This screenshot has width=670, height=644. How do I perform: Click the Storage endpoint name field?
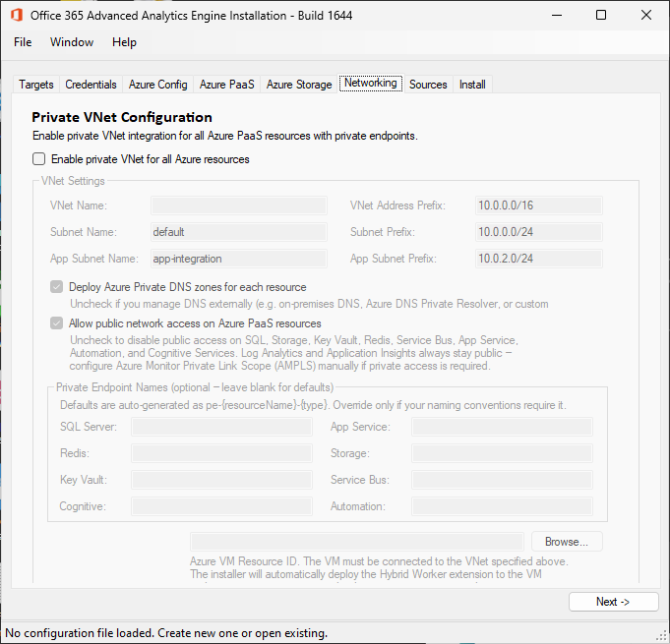click(x=502, y=453)
